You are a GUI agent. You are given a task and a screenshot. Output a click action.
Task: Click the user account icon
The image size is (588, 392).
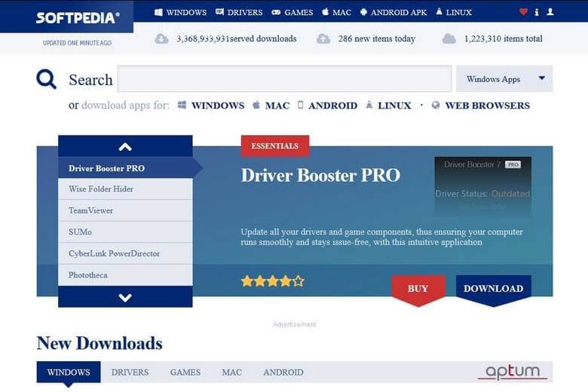click(550, 12)
